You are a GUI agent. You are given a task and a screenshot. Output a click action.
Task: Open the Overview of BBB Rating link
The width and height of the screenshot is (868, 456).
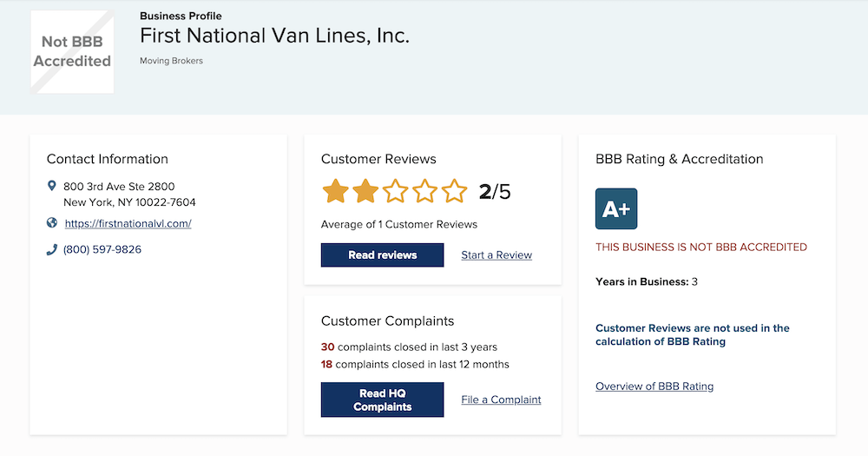(654, 387)
